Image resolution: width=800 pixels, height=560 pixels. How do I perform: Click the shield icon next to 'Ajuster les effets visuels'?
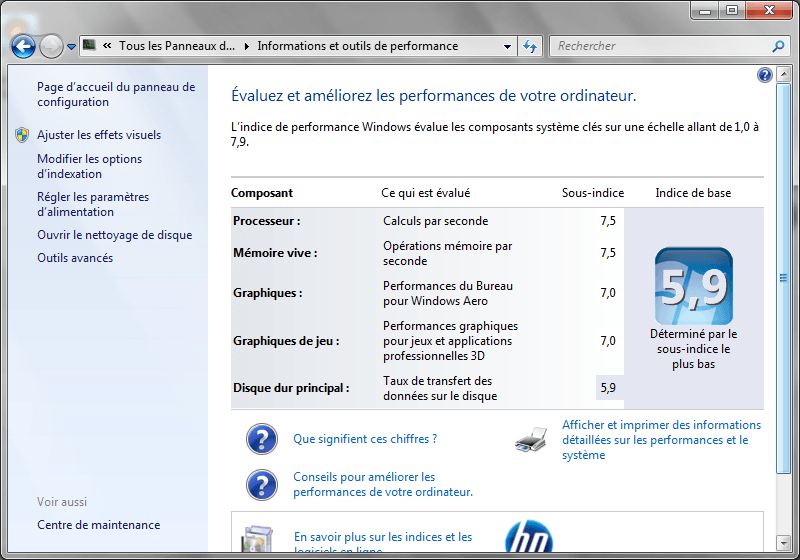(22, 135)
